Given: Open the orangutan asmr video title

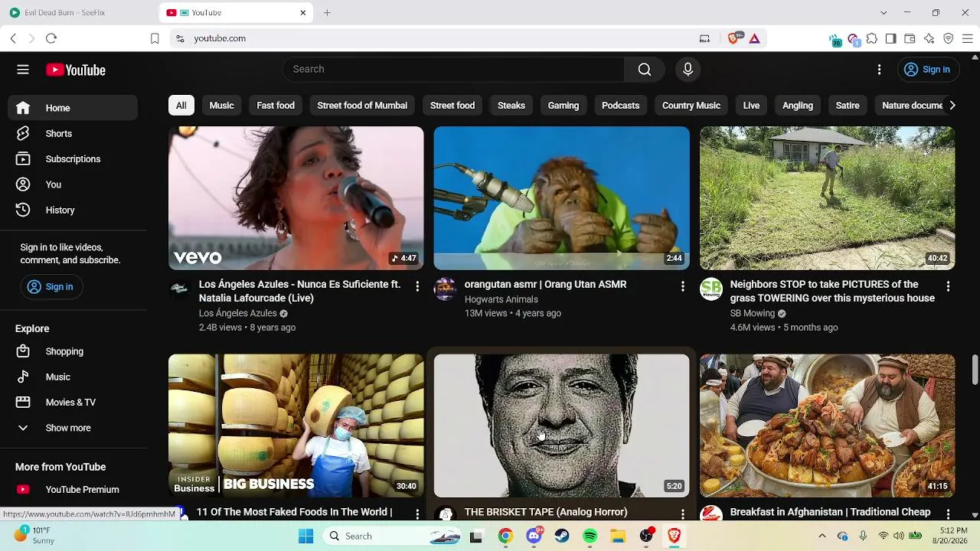Looking at the screenshot, I should tap(546, 285).
